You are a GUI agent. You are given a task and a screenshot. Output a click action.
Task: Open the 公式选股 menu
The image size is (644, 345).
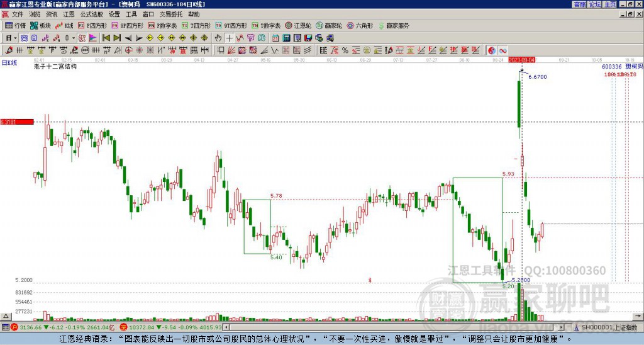click(92, 14)
